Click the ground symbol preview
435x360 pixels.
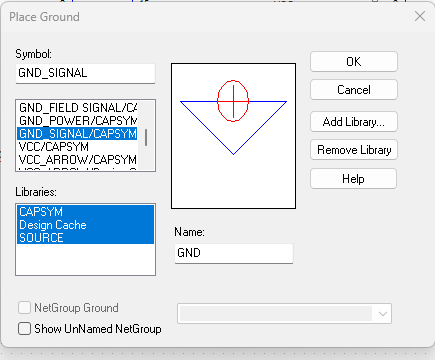233,136
